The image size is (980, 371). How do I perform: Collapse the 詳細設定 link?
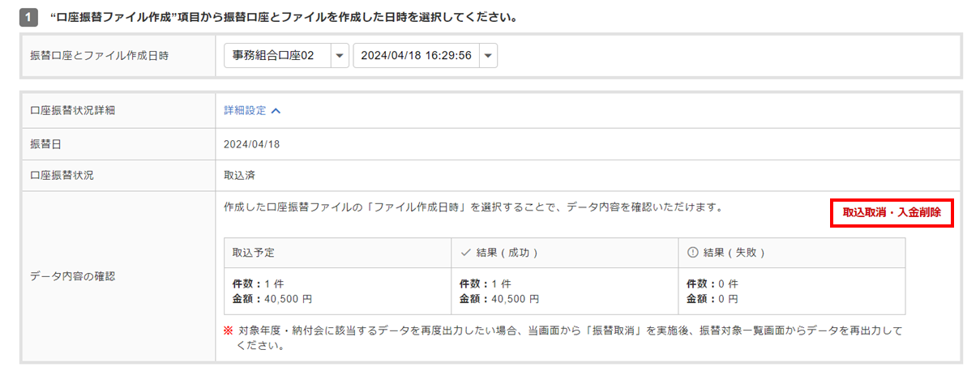click(246, 111)
